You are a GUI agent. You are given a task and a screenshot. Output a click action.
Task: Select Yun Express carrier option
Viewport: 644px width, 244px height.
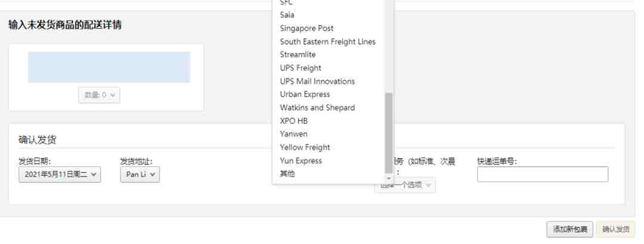tap(301, 160)
